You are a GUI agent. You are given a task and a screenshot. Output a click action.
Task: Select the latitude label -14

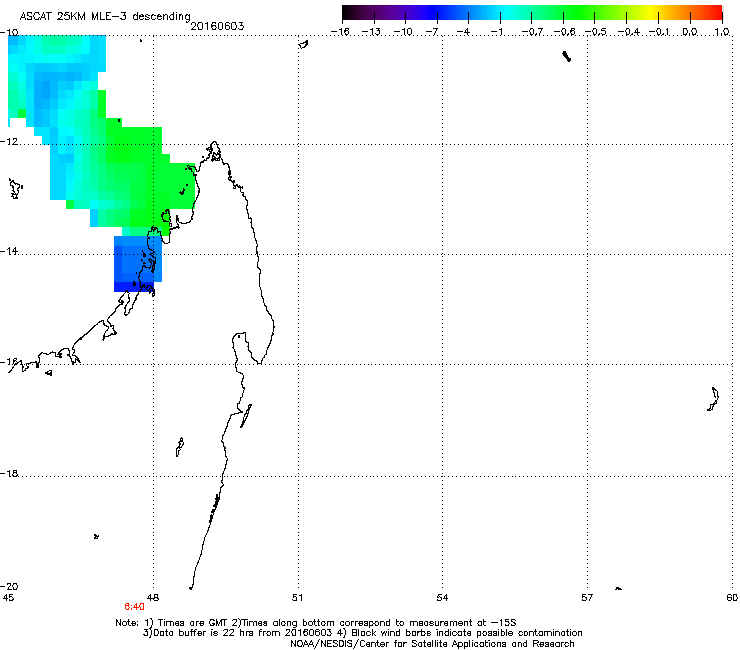coord(9,251)
